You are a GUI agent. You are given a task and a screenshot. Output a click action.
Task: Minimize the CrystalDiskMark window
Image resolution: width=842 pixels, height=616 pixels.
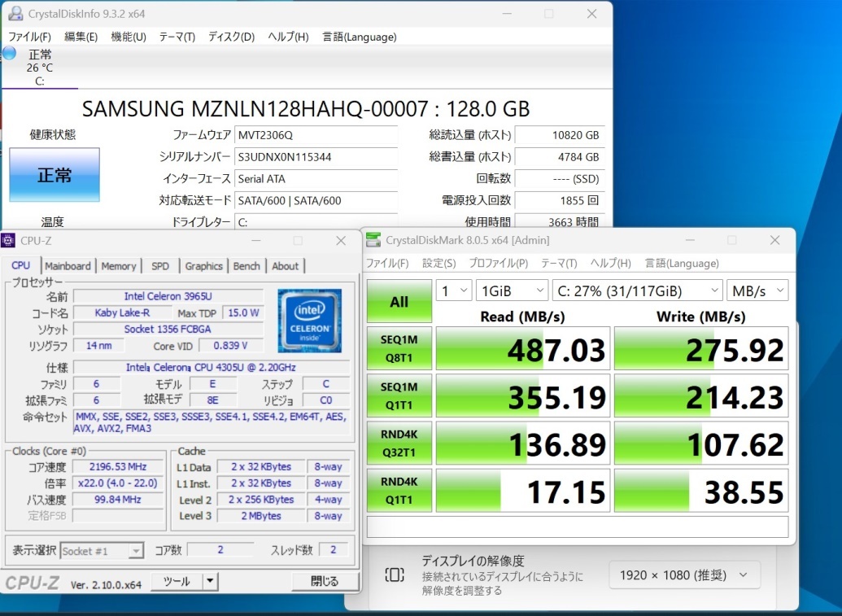690,240
